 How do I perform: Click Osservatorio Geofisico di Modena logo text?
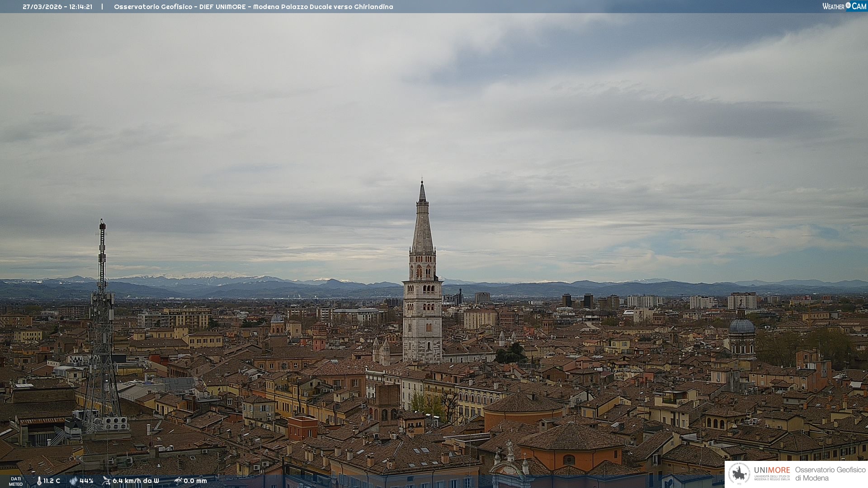point(830,474)
